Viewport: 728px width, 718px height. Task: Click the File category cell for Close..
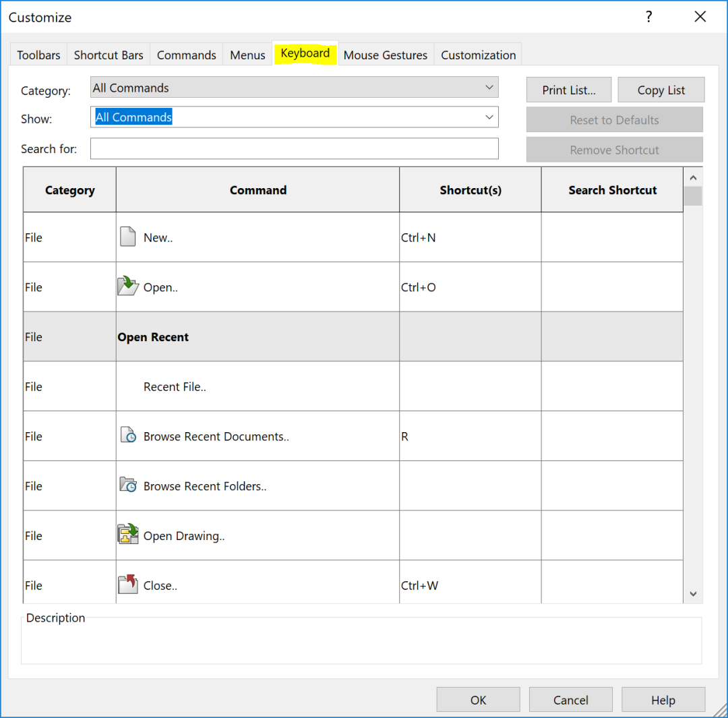click(69, 582)
